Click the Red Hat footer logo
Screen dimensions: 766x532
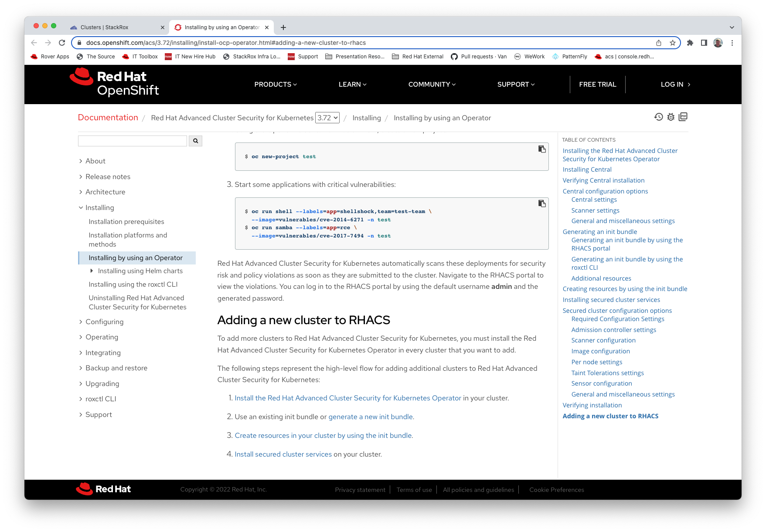click(103, 489)
